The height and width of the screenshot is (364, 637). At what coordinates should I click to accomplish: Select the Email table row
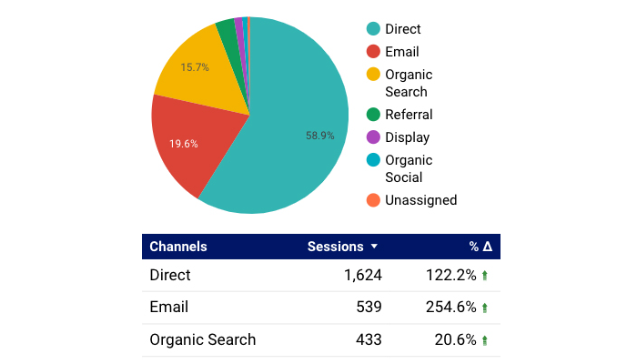pos(320,308)
